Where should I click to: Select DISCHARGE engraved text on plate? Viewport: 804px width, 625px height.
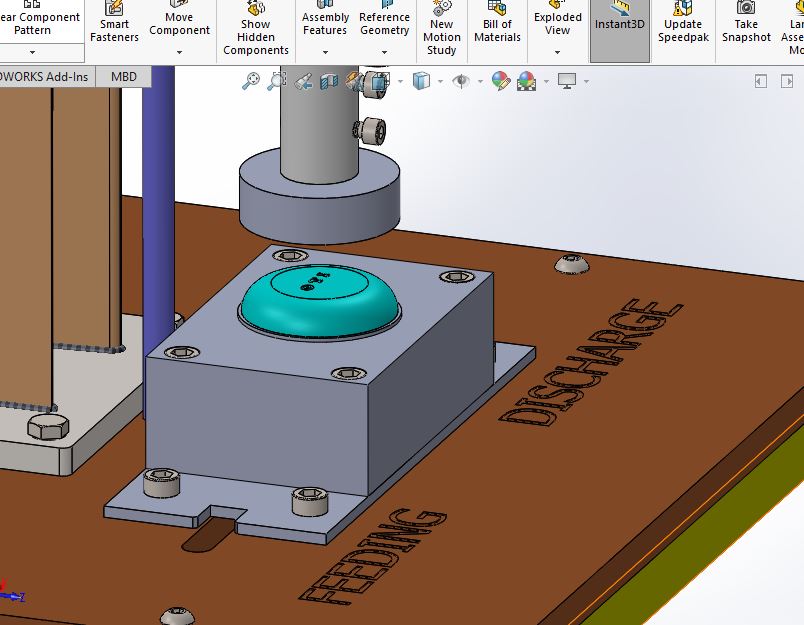[591, 361]
